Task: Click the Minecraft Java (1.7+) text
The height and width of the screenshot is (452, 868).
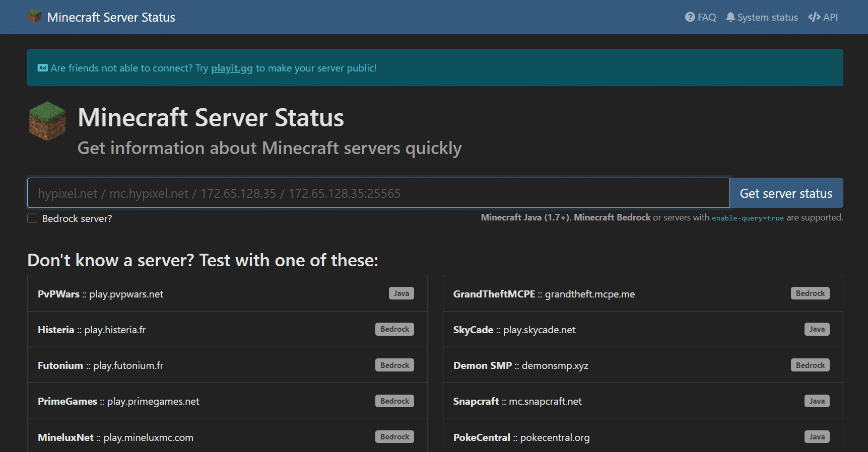Action: (x=525, y=217)
